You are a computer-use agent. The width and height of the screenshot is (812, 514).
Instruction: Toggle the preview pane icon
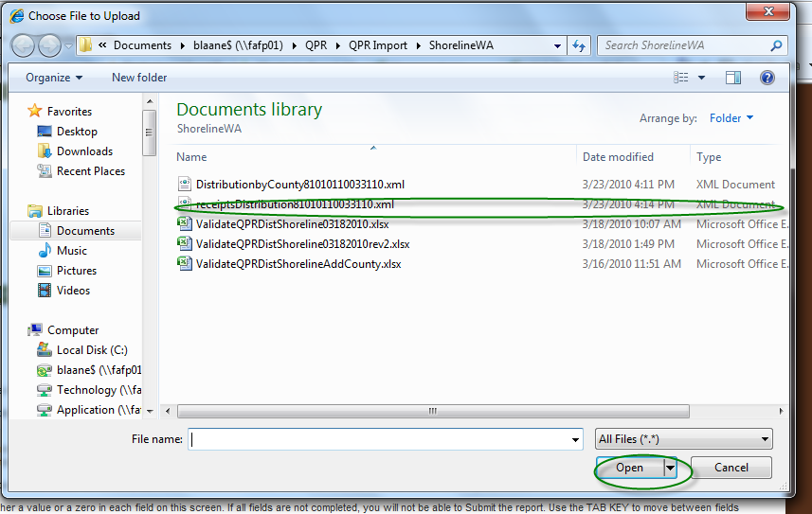click(x=732, y=78)
